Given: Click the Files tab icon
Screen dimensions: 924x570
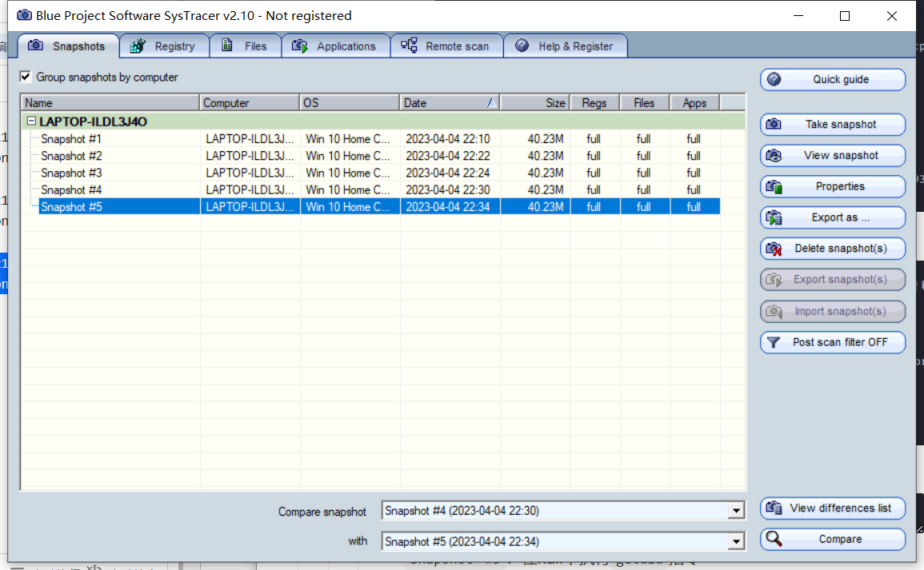Looking at the screenshot, I should (x=227, y=45).
